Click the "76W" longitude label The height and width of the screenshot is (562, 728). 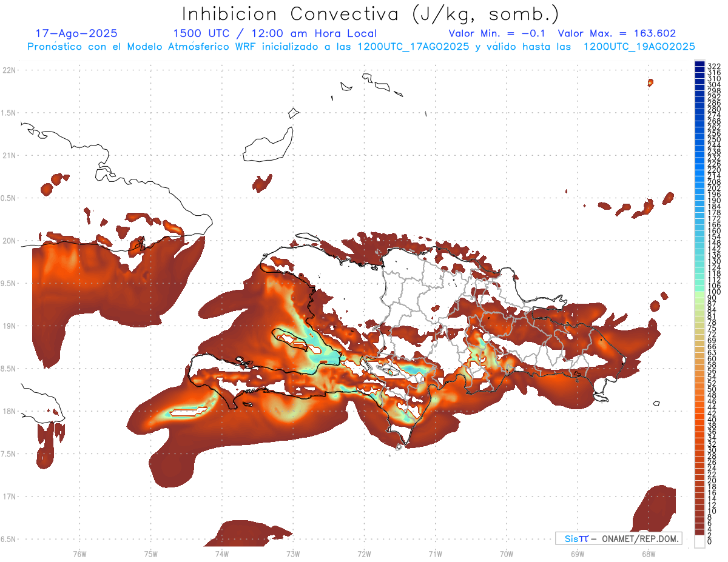click(79, 554)
